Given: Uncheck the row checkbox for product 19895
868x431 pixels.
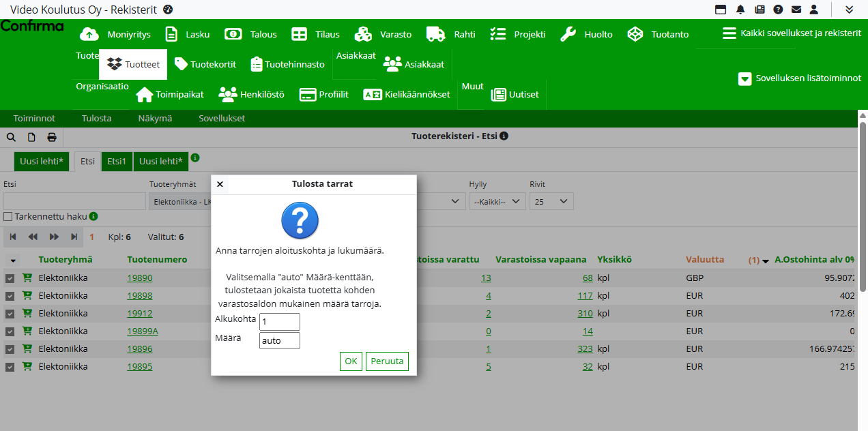Looking at the screenshot, I should 10,367.
